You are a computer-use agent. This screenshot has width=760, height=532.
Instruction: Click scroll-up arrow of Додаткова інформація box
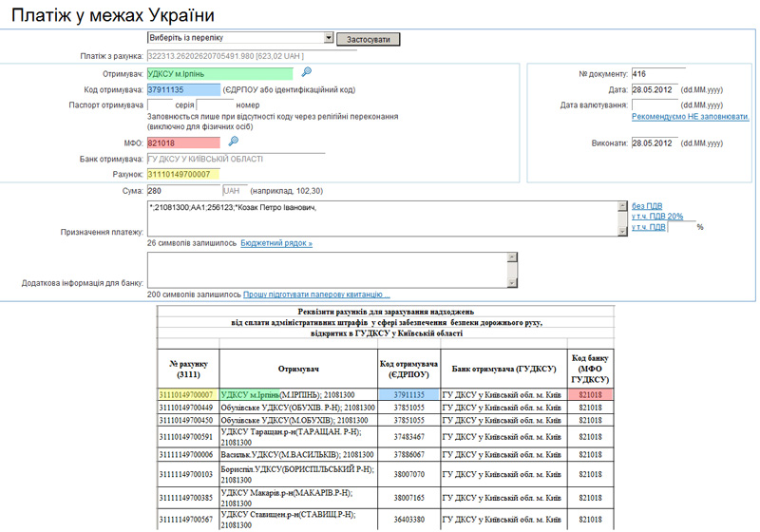click(512, 257)
